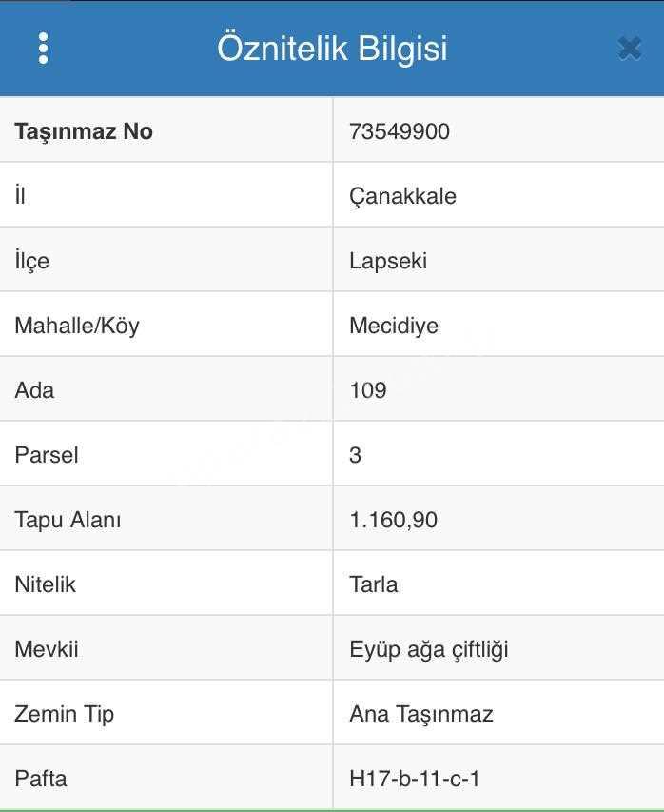Click the Tapu Alanı row label
664x812 pixels.
[68, 520]
